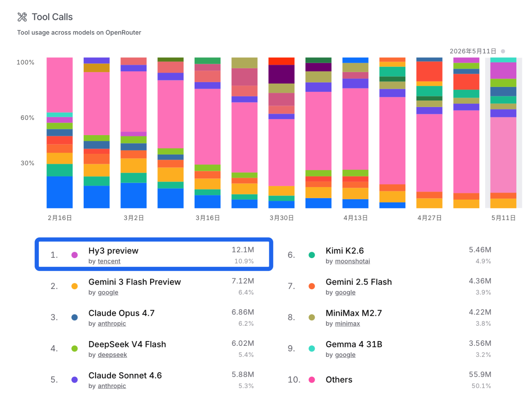The image size is (532, 413).
Task: Click the turquoise dot beside Gemma 4 31B
Action: (x=312, y=348)
